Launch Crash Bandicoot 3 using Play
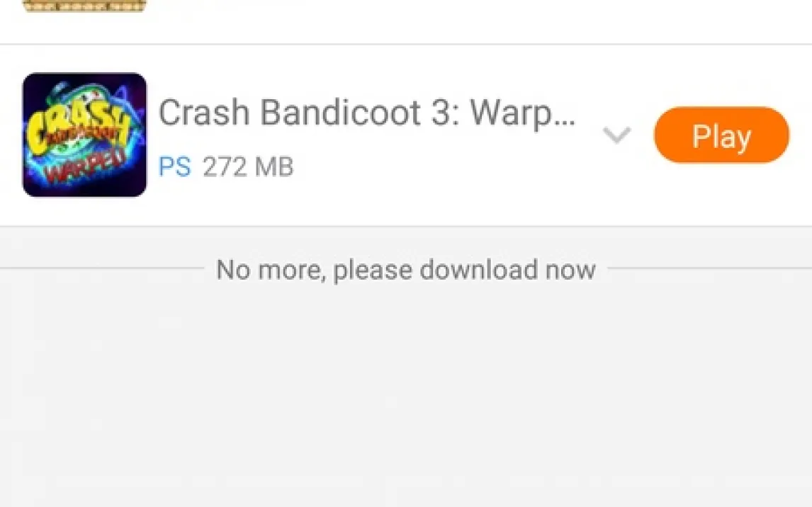 click(x=721, y=135)
